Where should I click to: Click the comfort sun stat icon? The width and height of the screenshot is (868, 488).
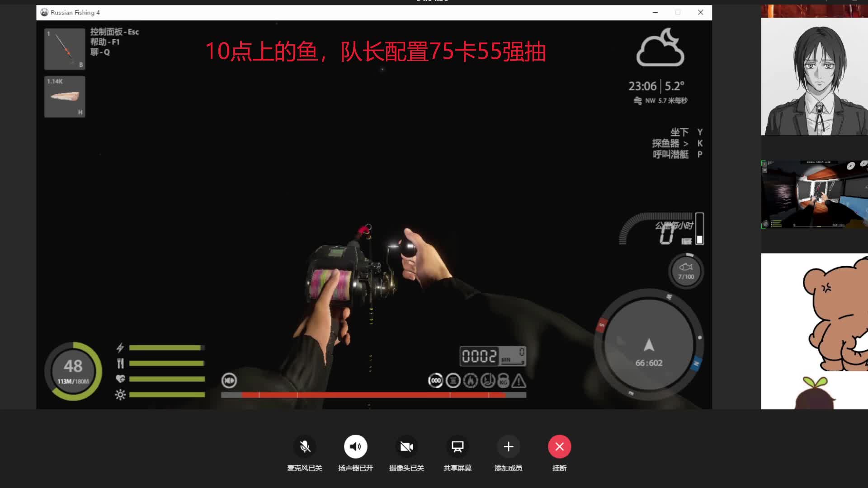120,394
